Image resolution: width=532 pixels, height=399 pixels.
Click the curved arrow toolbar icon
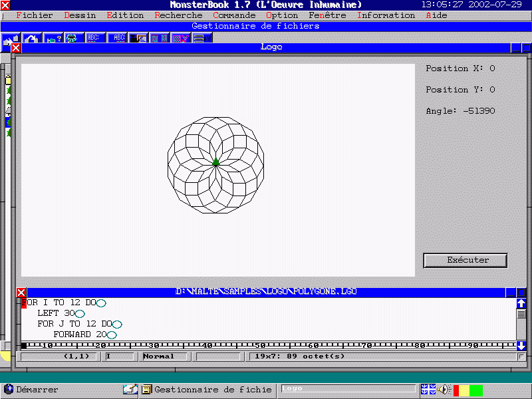(32, 39)
